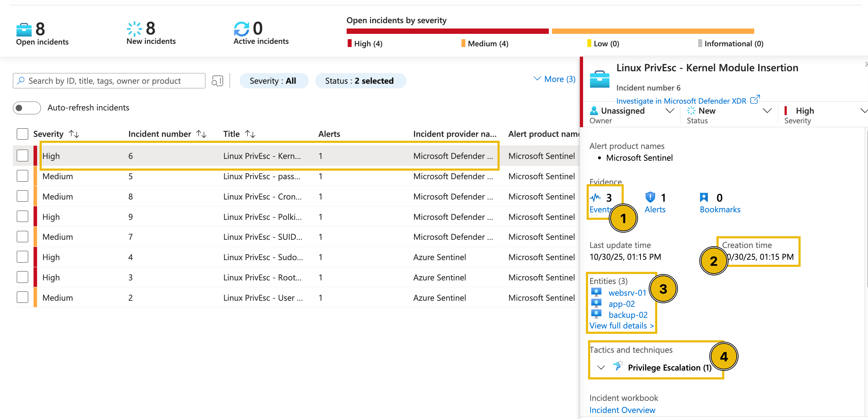Click the Open incidents briefcase icon
Screen dimensions: 868x419
point(24,29)
